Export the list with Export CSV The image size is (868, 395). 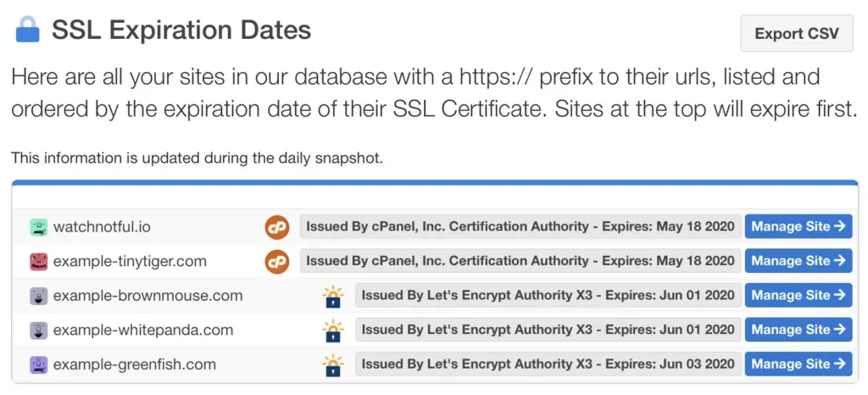(x=797, y=33)
